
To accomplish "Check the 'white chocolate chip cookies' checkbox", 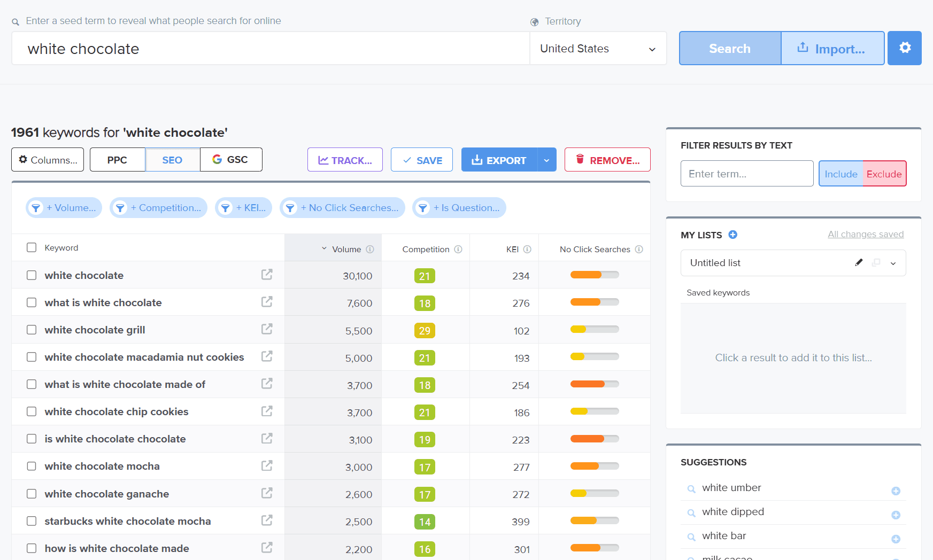I will pos(32,411).
